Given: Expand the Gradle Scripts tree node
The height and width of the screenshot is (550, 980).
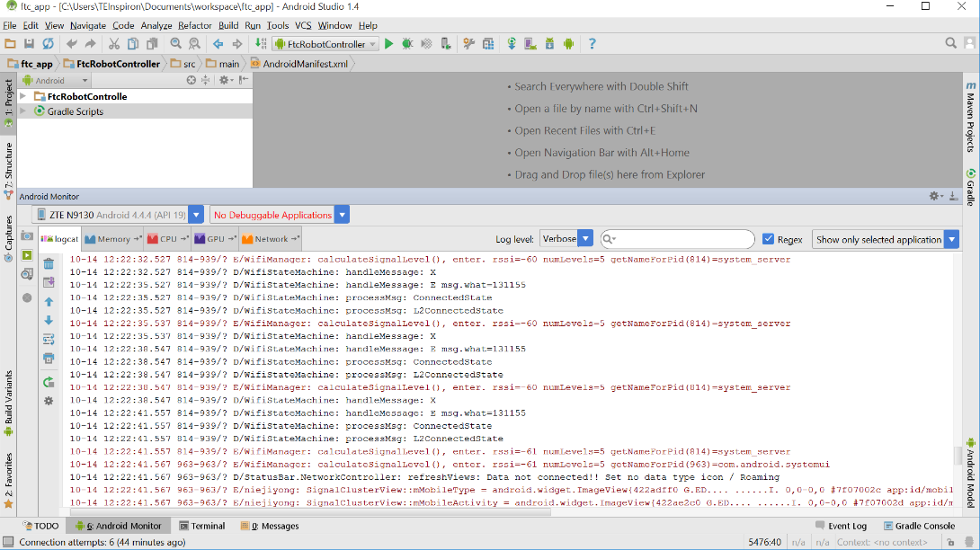Looking at the screenshot, I should [23, 111].
